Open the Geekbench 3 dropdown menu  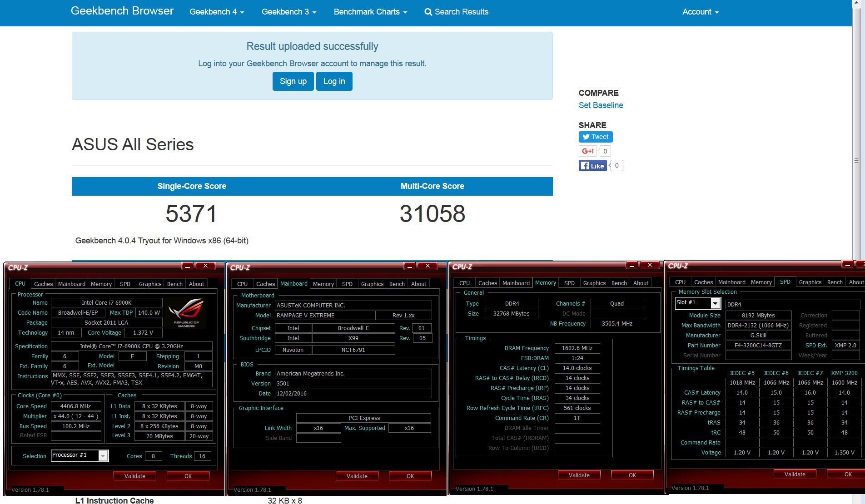289,12
